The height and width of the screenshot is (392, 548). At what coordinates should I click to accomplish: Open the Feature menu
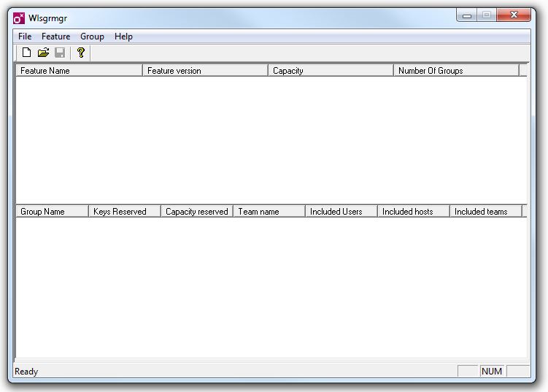[56, 36]
